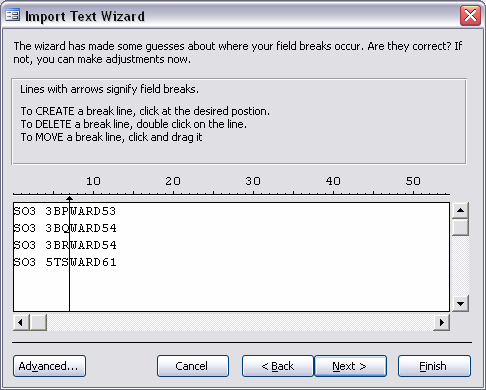The image size is (486, 390).
Task: Click the row 'SO3 3BRWARD54'
Action: tap(65, 245)
